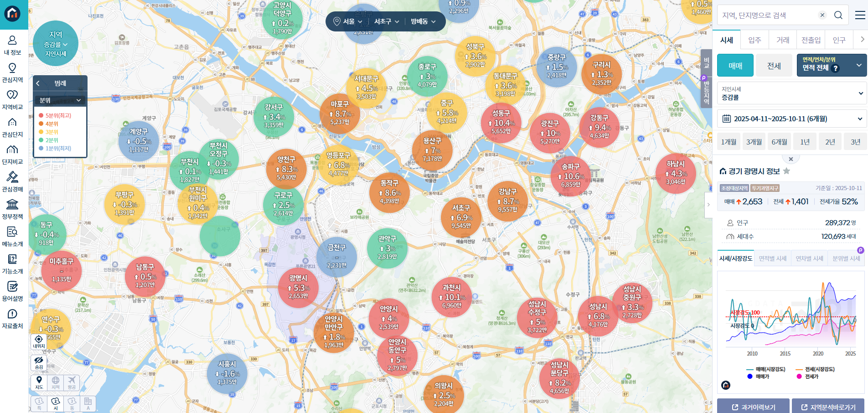The height and width of the screenshot is (413, 868).
Task: Set period to 3년
Action: [x=856, y=142]
